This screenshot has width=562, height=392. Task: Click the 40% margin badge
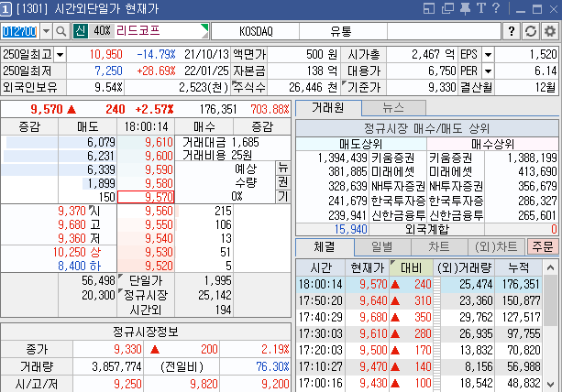[x=102, y=31]
